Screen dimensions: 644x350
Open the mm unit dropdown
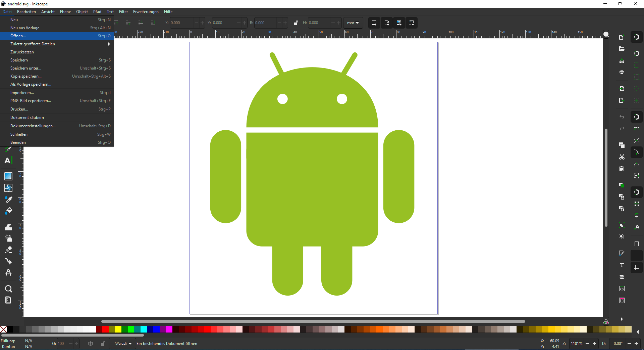[x=353, y=23]
